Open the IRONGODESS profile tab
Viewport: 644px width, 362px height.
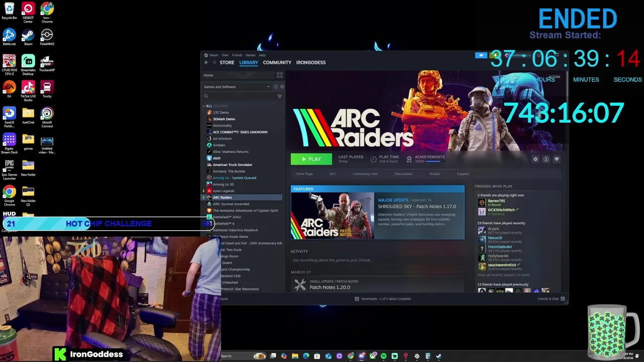click(311, 62)
